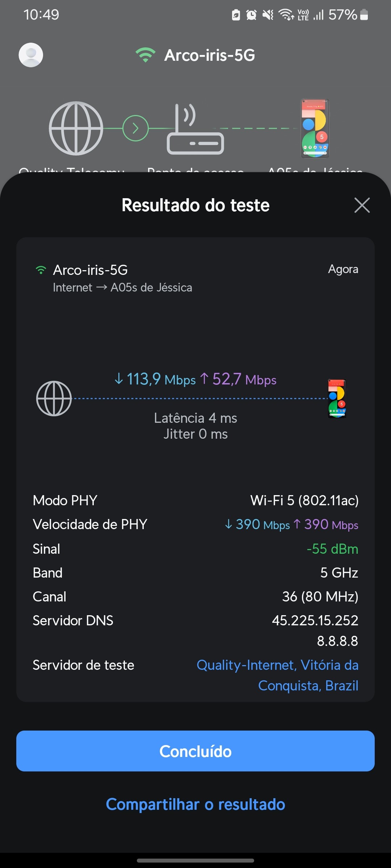Tap the -55 dBm signal value

click(x=332, y=549)
